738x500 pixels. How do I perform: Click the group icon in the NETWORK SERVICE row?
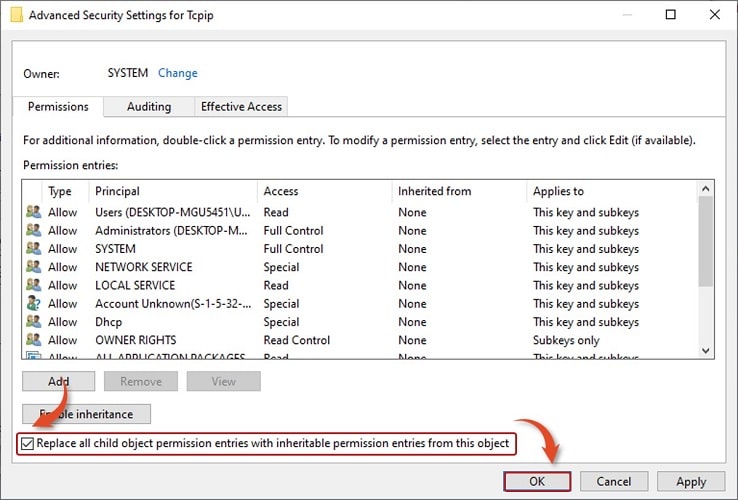click(33, 266)
